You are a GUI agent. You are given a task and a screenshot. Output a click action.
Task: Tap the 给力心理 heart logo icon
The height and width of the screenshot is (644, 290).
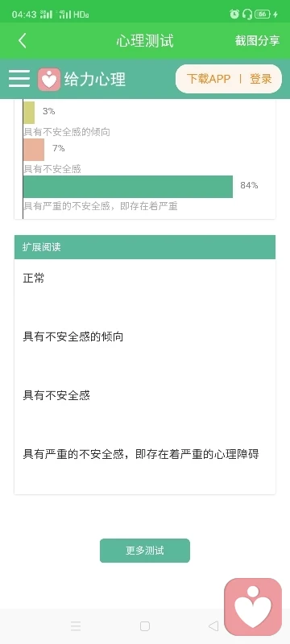[49, 79]
